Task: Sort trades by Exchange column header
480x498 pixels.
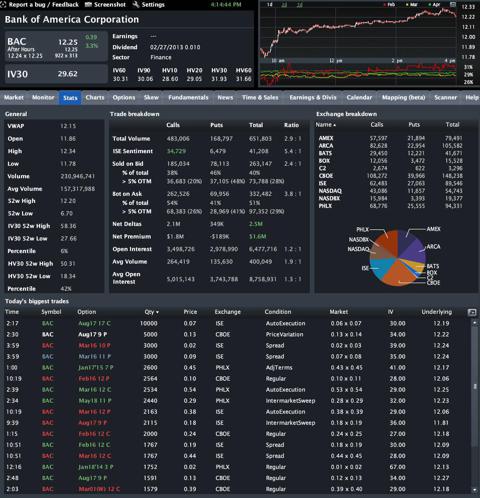Action: 228,312
